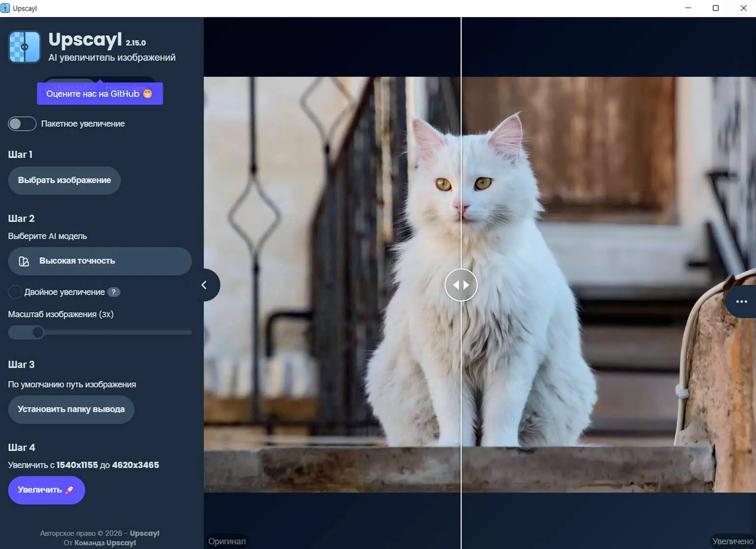Click the Шаг 2 heading
Image resolution: width=756 pixels, height=549 pixels.
pos(21,219)
